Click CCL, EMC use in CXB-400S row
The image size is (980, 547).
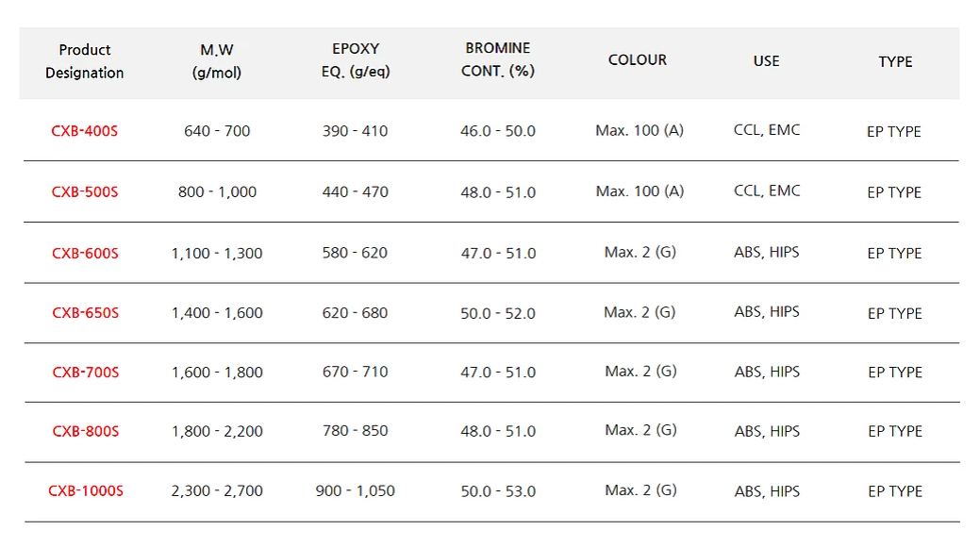pos(767,130)
